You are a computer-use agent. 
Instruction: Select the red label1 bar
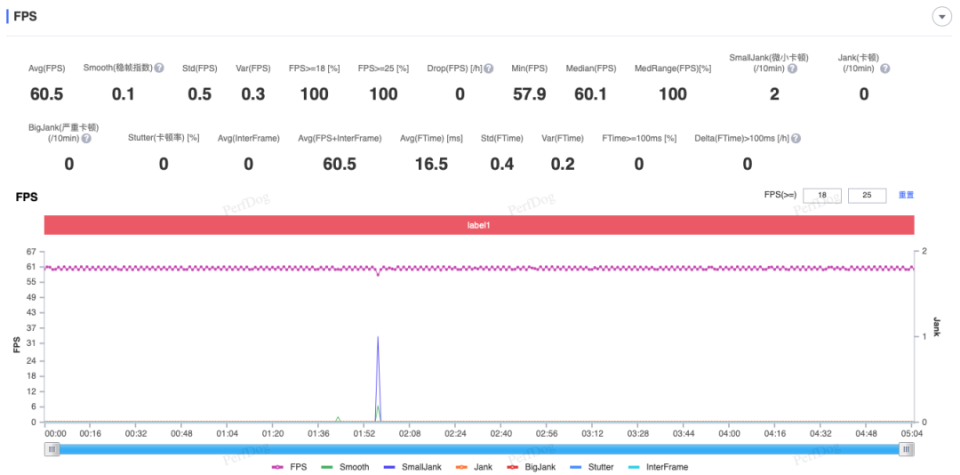tap(479, 225)
